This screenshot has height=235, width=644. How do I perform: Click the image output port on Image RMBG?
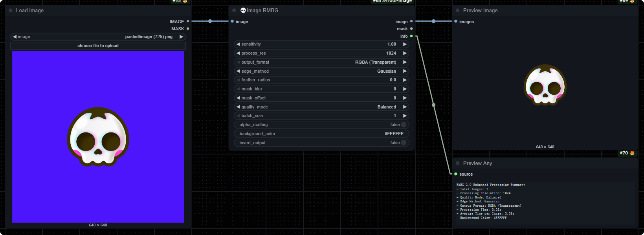click(411, 22)
